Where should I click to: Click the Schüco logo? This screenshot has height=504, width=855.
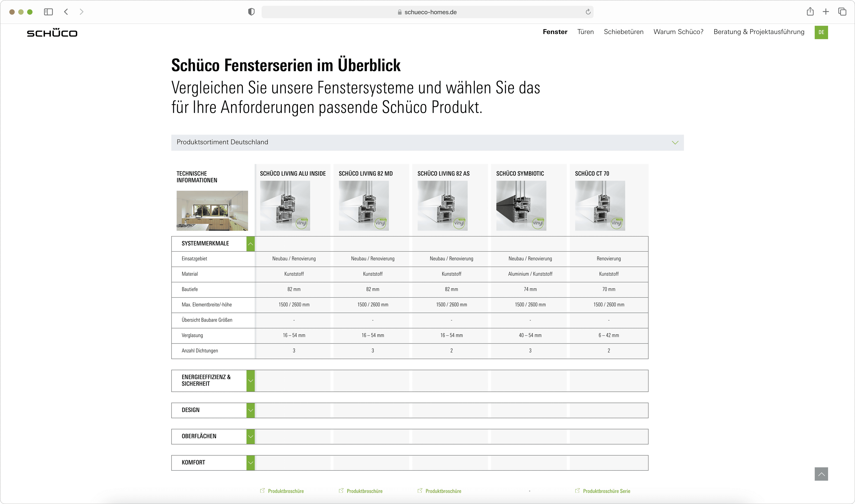52,33
